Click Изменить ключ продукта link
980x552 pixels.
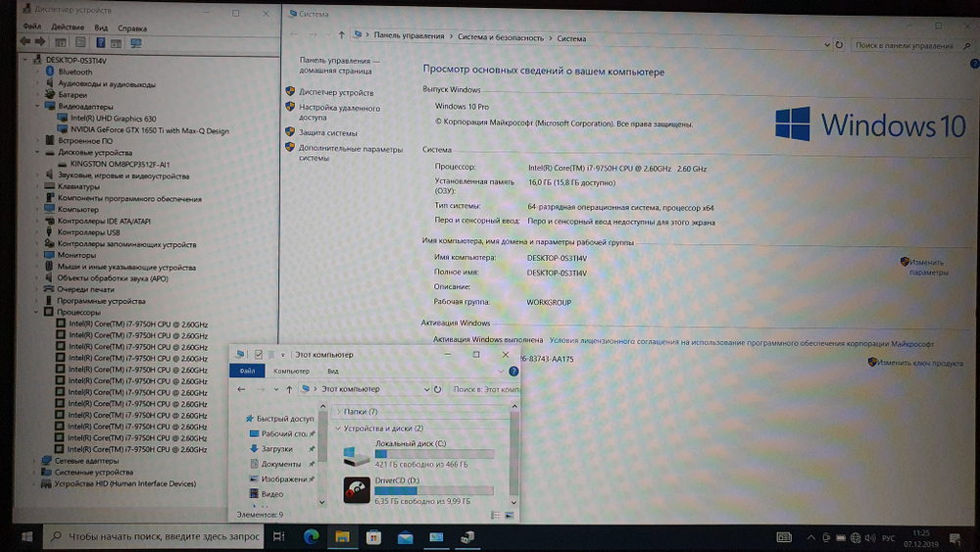tap(920, 363)
